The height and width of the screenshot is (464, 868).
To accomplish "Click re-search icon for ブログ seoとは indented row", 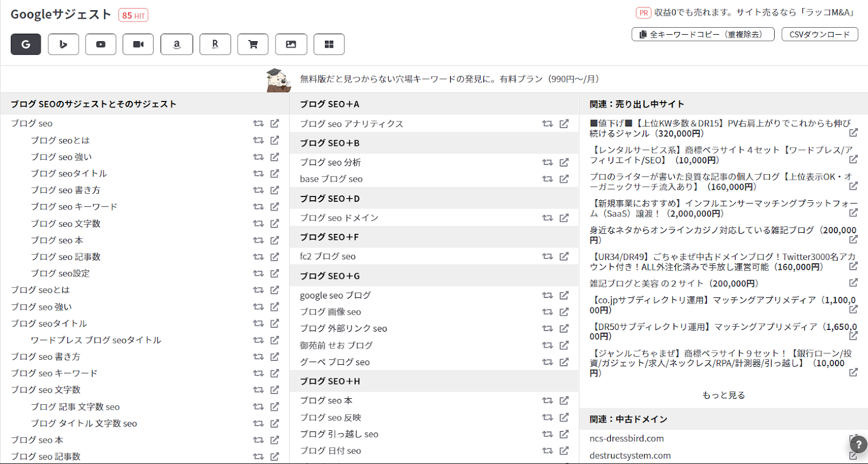I will [258, 141].
